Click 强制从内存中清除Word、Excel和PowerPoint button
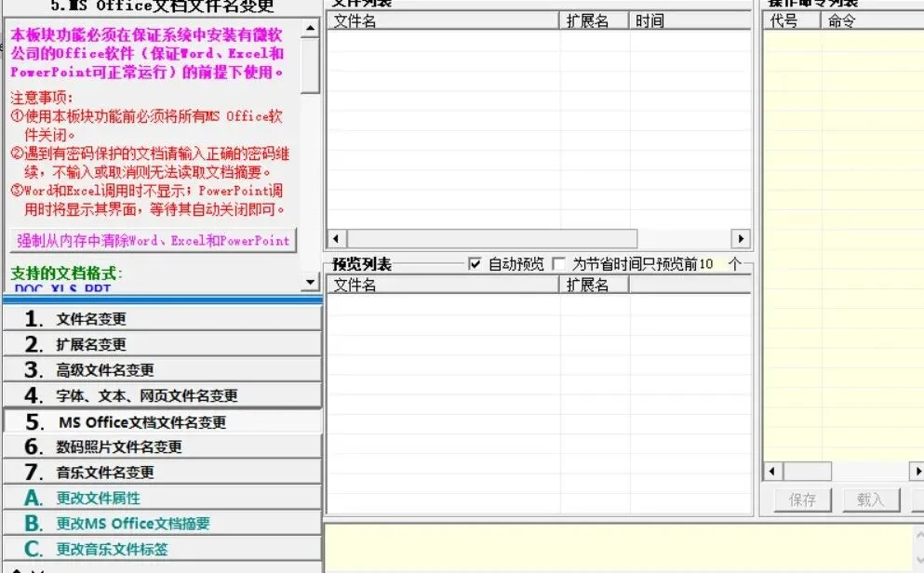The height and width of the screenshot is (573, 924). [x=154, y=240]
